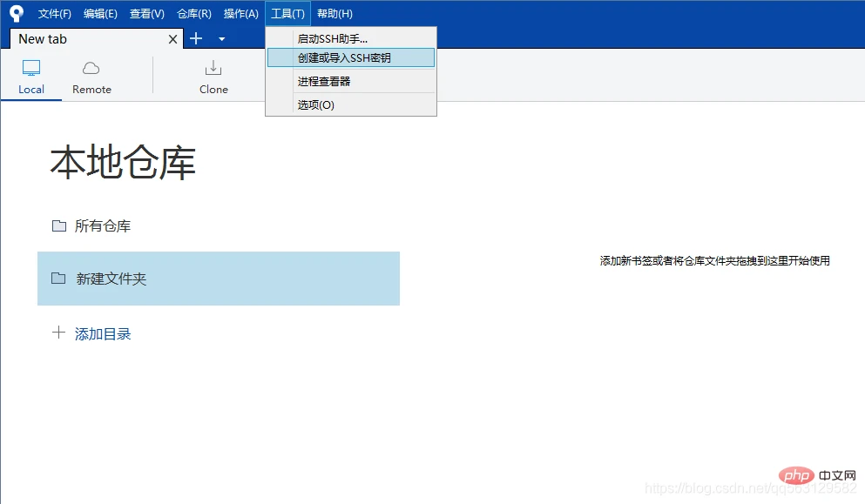Viewport: 865px width, 504px height.
Task: Expand the dropdown arrow beside the plus tab
Action: click(x=220, y=39)
